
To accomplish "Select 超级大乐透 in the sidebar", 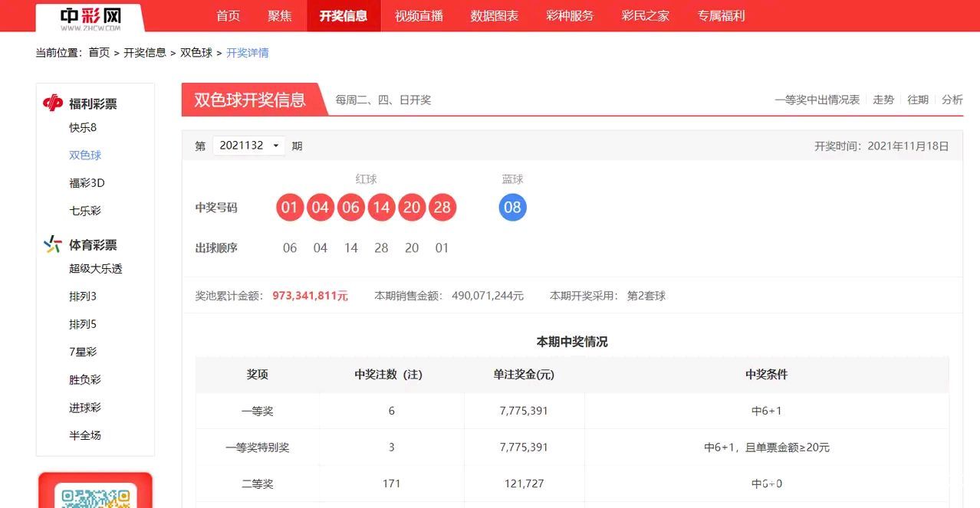I will tap(96, 269).
